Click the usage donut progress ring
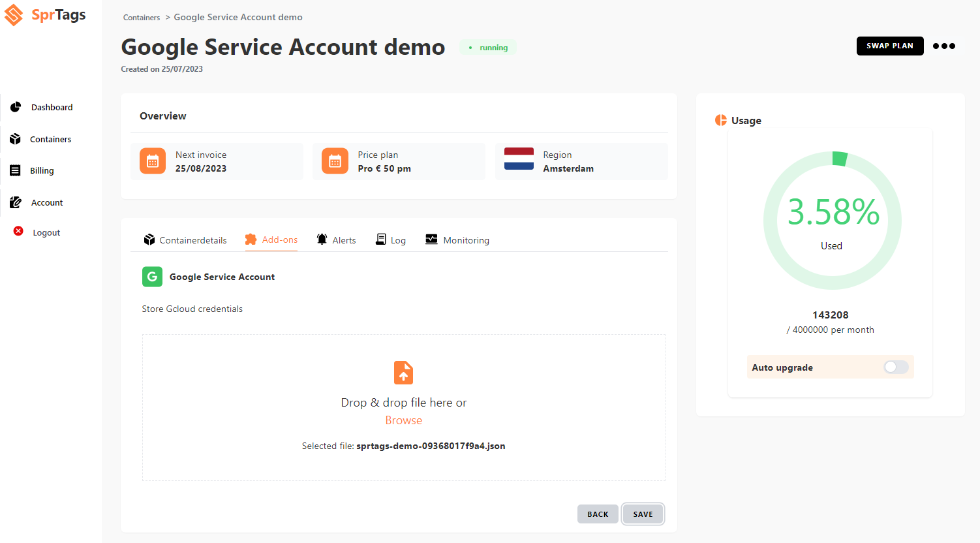 coord(833,221)
